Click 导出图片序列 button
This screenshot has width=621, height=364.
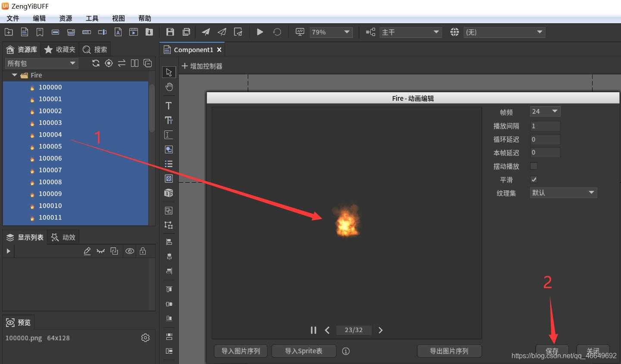point(449,351)
